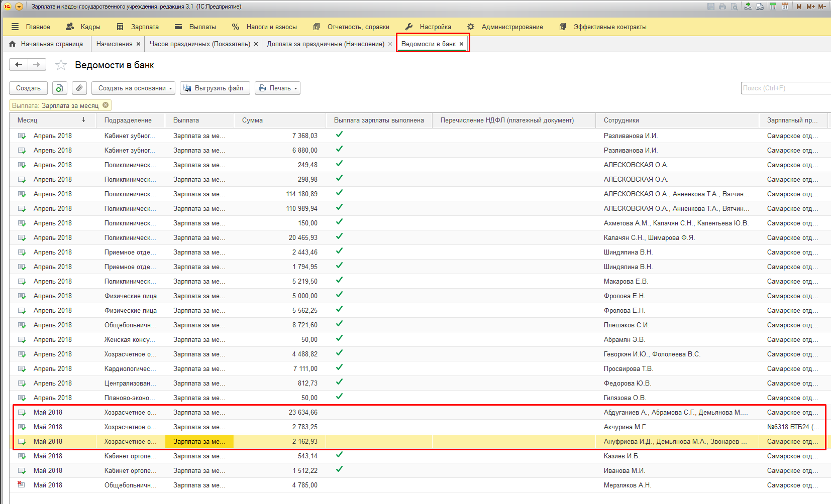
Task: Click payment-completed checkmark for Иванова М.И. row
Action: point(339,469)
